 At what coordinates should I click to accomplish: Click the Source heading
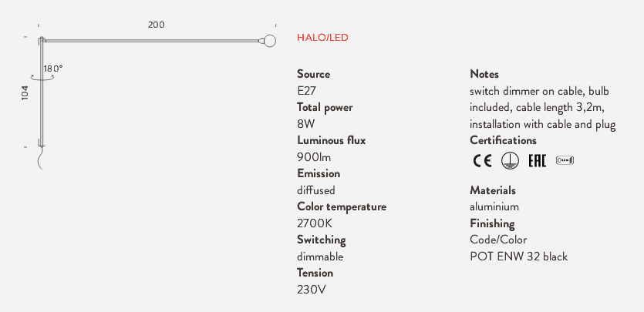[x=313, y=74]
